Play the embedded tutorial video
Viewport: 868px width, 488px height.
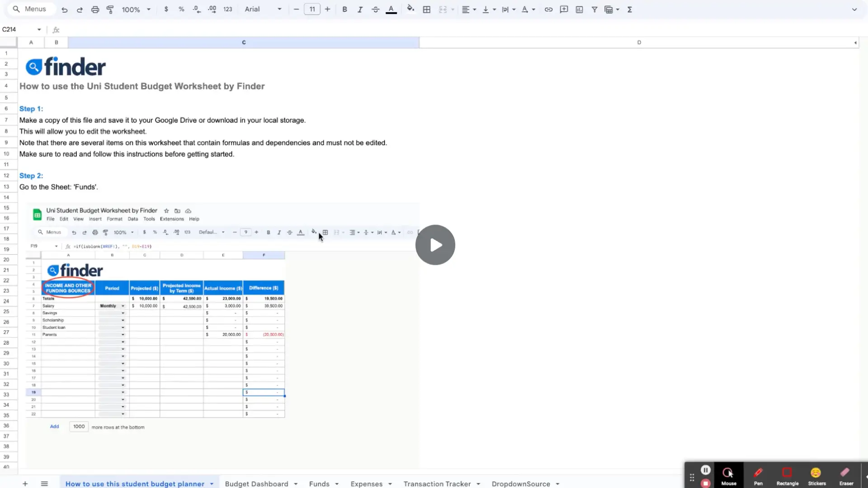(435, 245)
